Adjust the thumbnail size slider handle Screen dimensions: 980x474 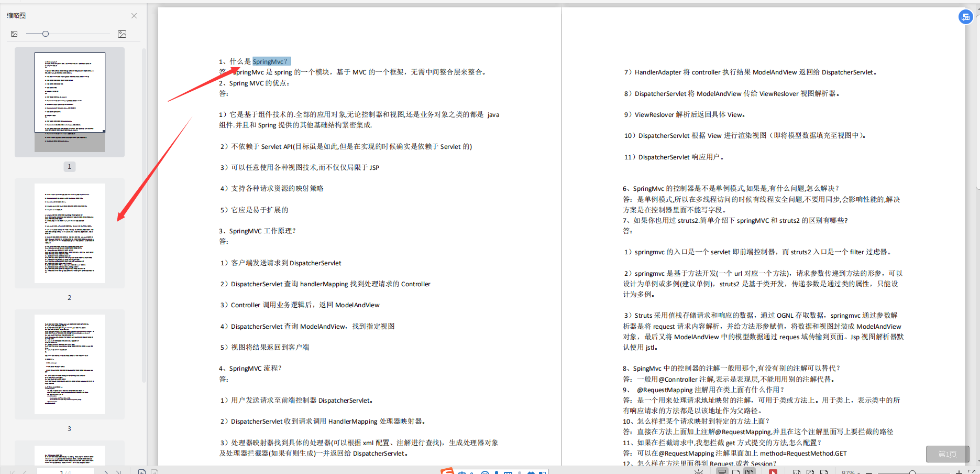(x=46, y=34)
